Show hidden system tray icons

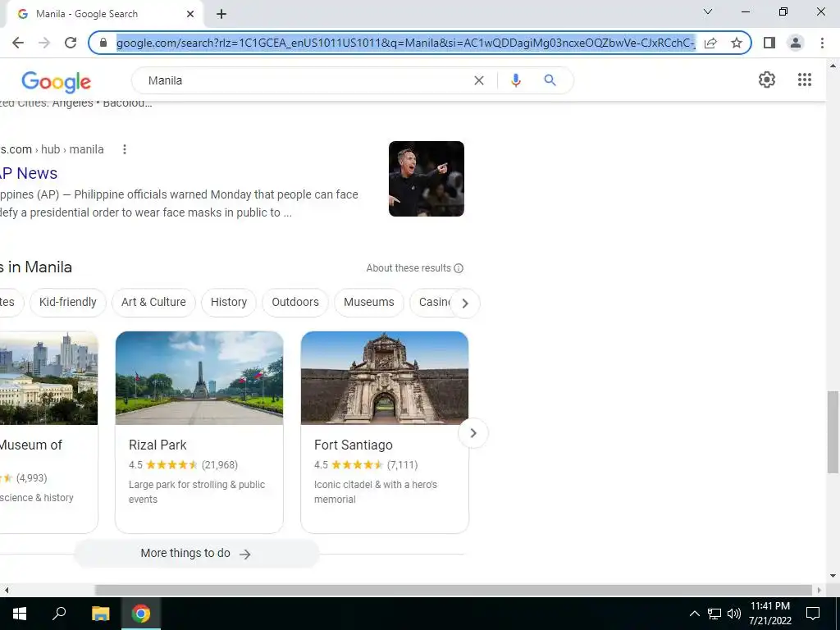694,614
